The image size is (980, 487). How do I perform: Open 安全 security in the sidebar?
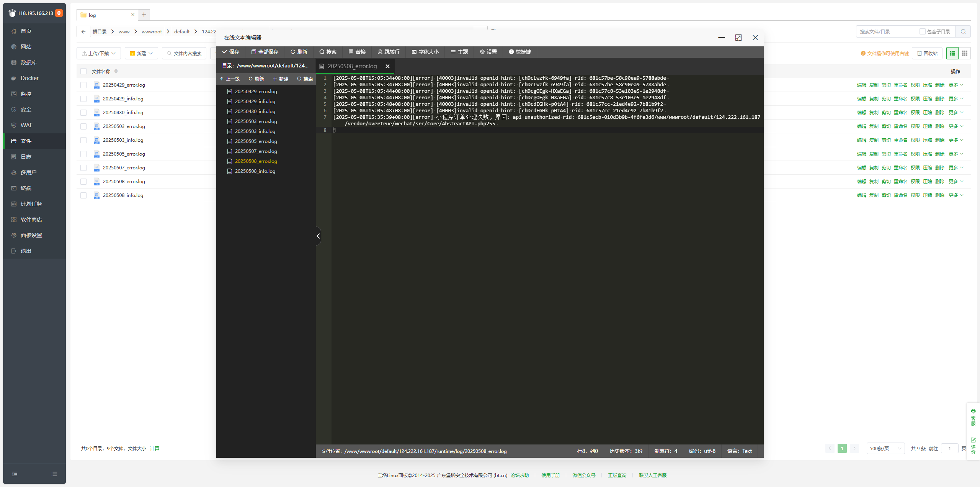(34, 110)
